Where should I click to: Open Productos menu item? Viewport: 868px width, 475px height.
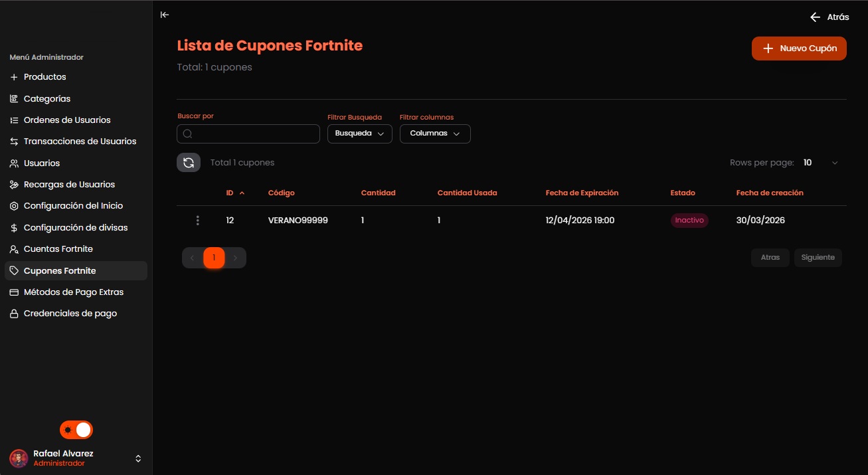pyautogui.click(x=76, y=77)
